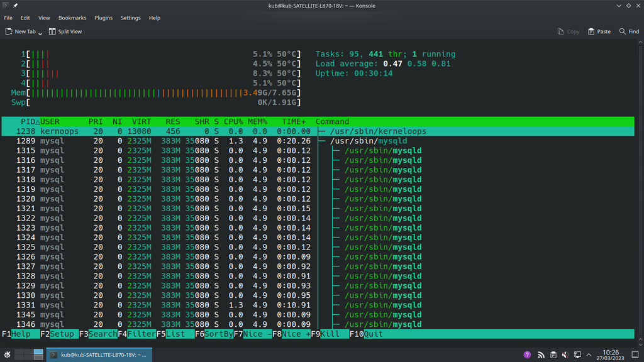
Task: Open the KDE application launcher
Action: coord(8,354)
